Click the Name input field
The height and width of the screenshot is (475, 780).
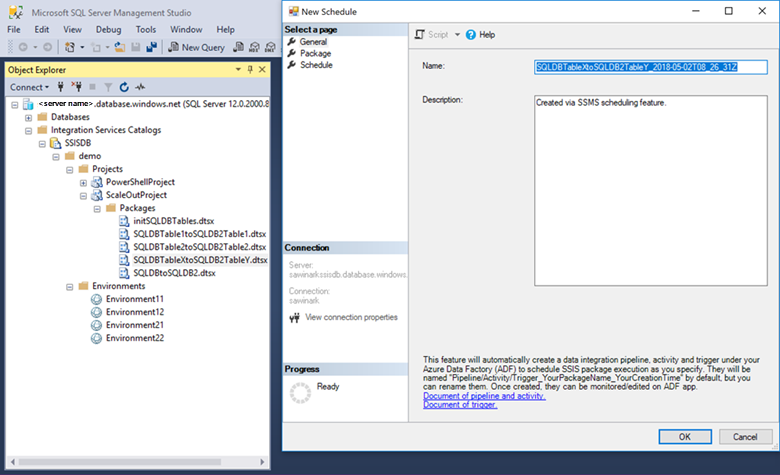click(651, 67)
